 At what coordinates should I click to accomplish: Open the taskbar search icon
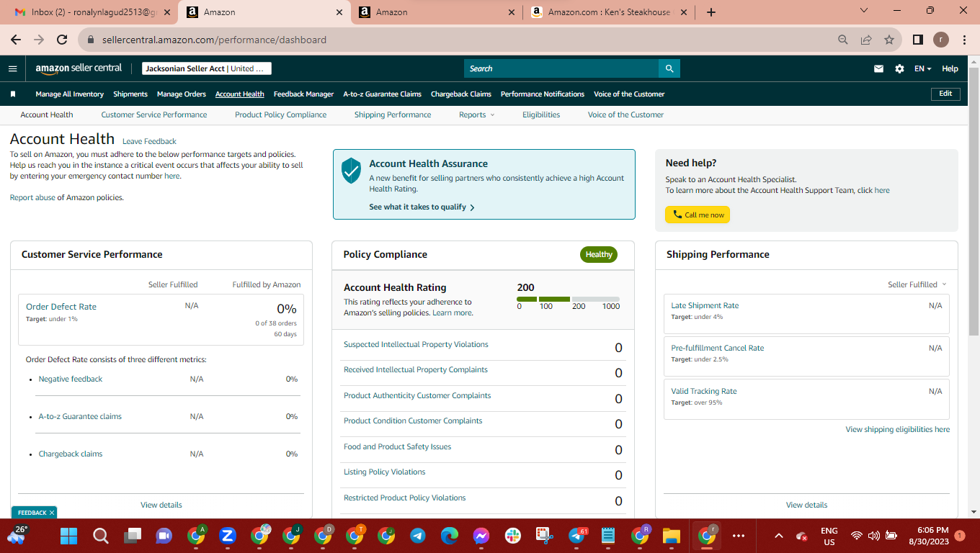101,536
